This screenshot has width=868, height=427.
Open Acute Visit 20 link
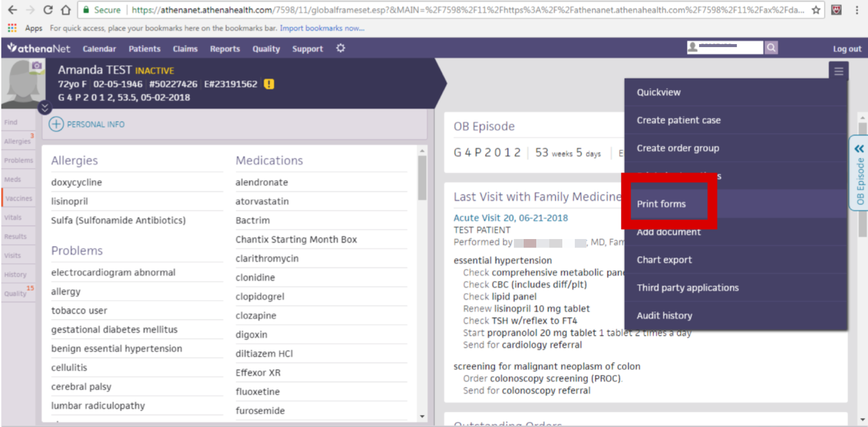click(x=510, y=218)
